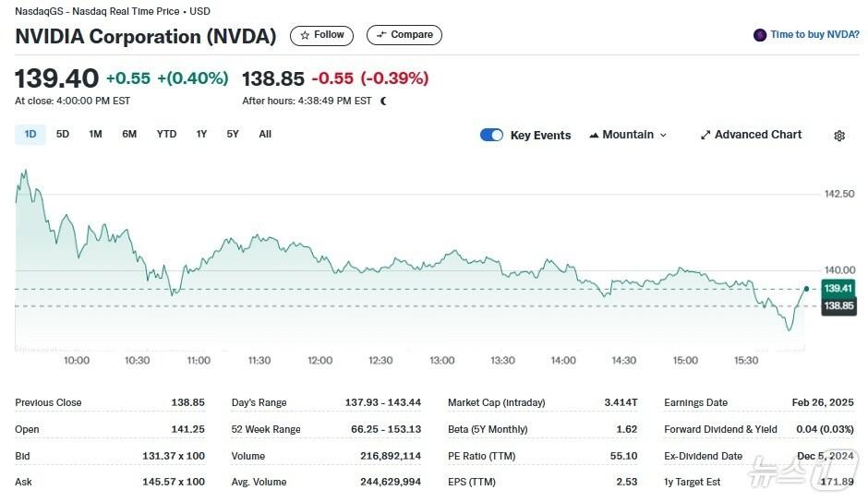Click the Advanced Chart link
Screen dimensions: 868x502
pos(757,135)
